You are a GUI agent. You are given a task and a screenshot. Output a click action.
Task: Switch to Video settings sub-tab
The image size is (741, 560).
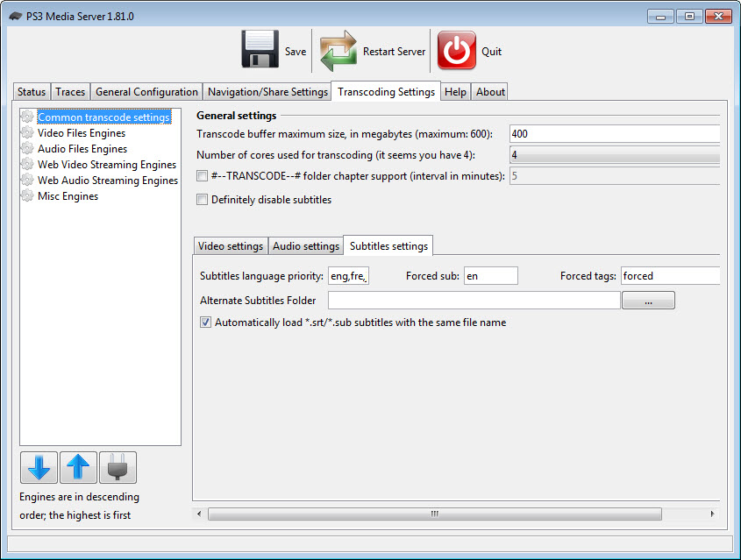click(231, 246)
